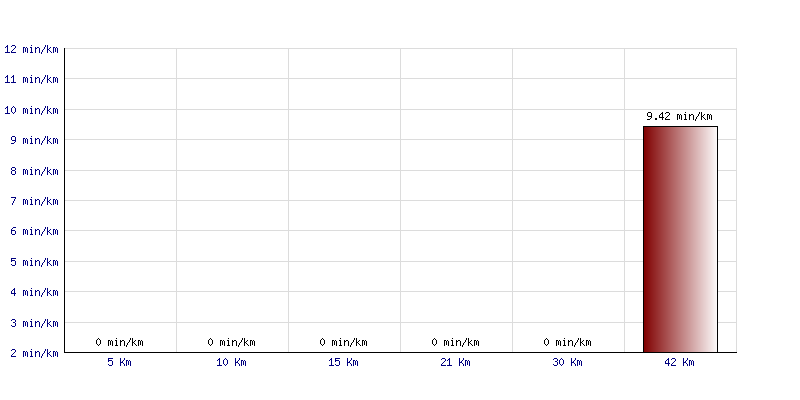Click the 0 min/km label above 5 Km

[119, 342]
